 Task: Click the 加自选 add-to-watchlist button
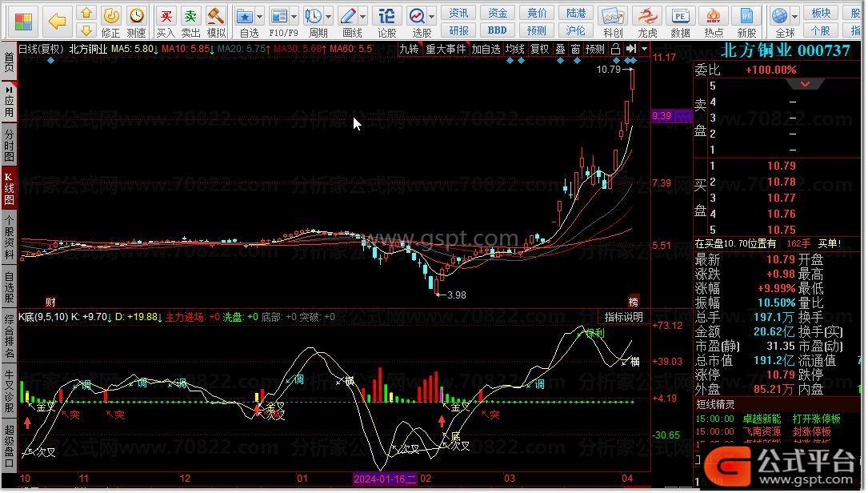click(486, 49)
